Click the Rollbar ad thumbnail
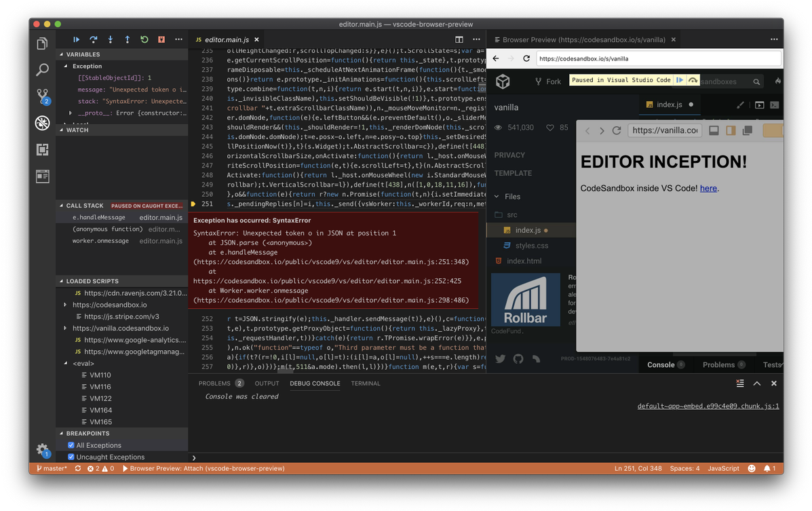The width and height of the screenshot is (812, 511). (x=526, y=299)
